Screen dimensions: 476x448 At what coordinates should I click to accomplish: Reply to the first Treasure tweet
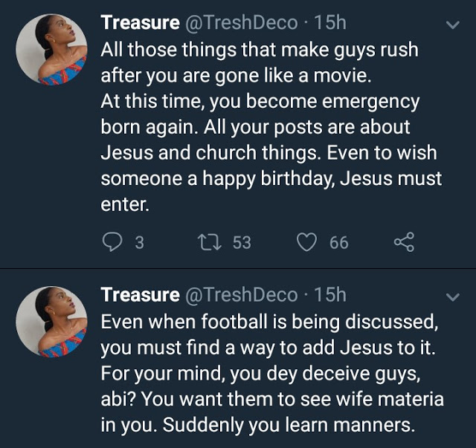tap(111, 242)
